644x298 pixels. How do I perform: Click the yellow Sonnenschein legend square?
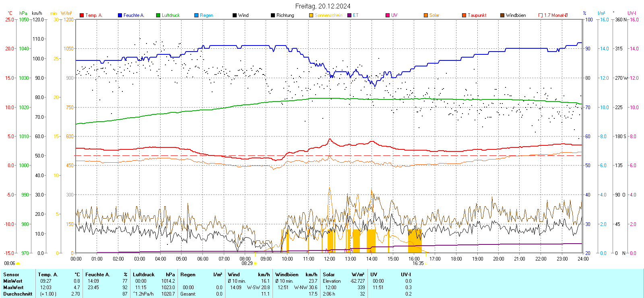tap(311, 15)
